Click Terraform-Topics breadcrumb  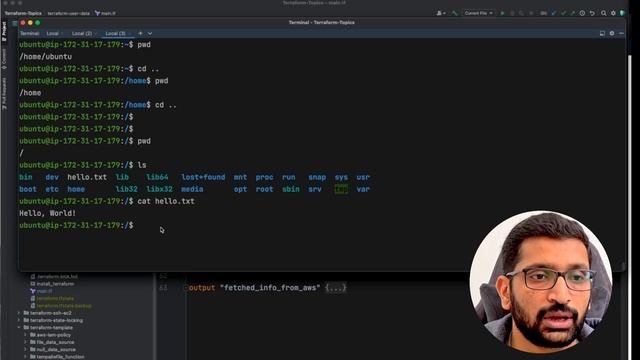coord(23,13)
